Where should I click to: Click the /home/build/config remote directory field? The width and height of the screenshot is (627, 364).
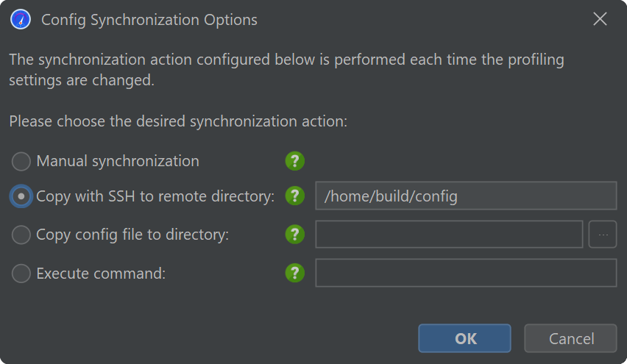coord(466,196)
